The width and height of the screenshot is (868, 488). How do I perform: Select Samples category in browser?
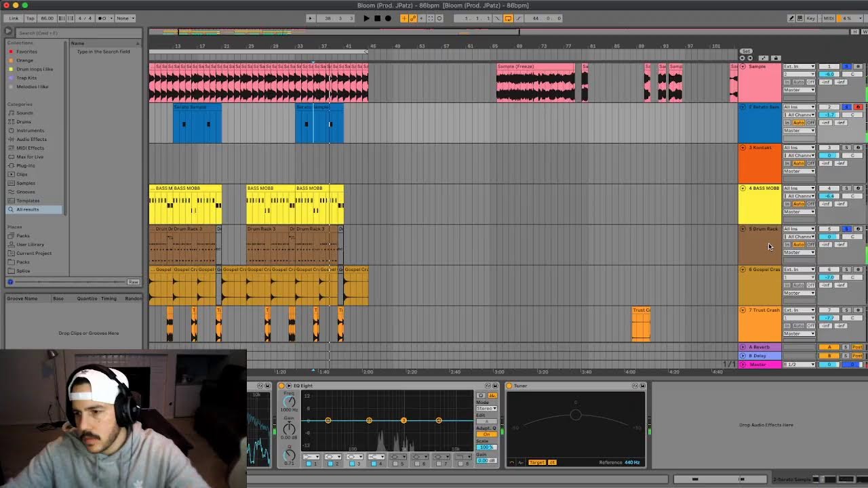pos(26,184)
